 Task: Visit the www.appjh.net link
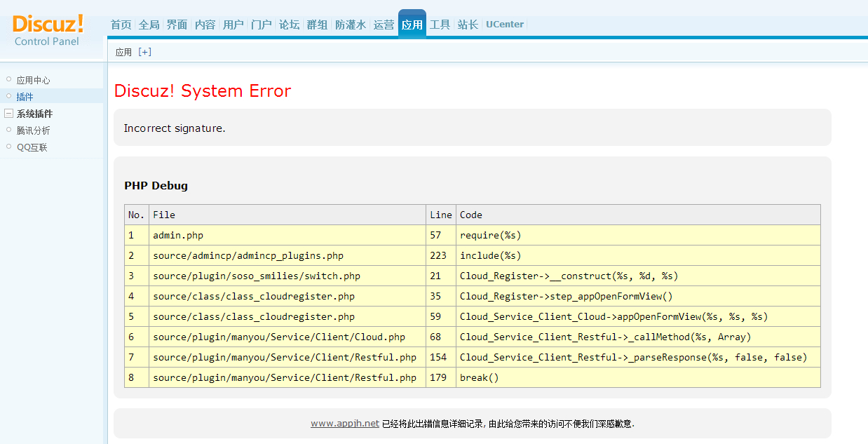345,424
